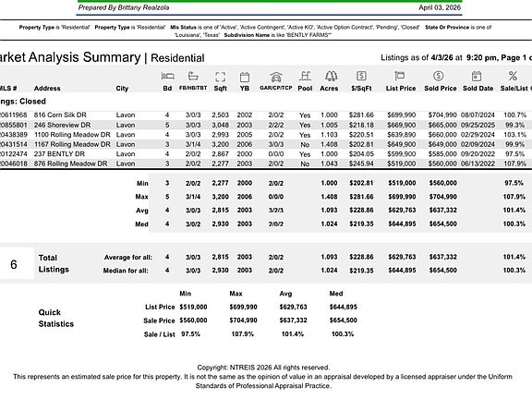The width and height of the screenshot is (532, 399).
Task: Click Quick Statistics max list price $699,990
Action: [243, 307]
